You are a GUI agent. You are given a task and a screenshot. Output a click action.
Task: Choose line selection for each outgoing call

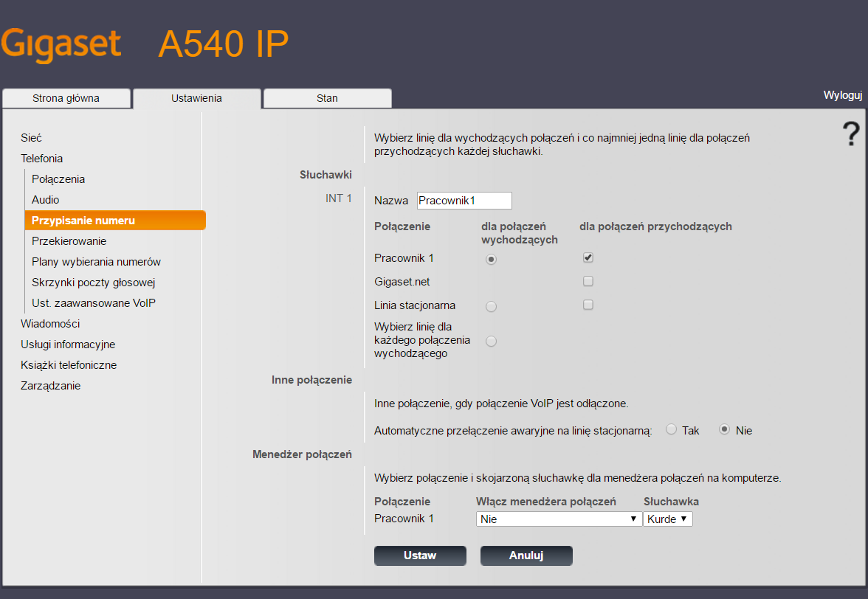[491, 342]
